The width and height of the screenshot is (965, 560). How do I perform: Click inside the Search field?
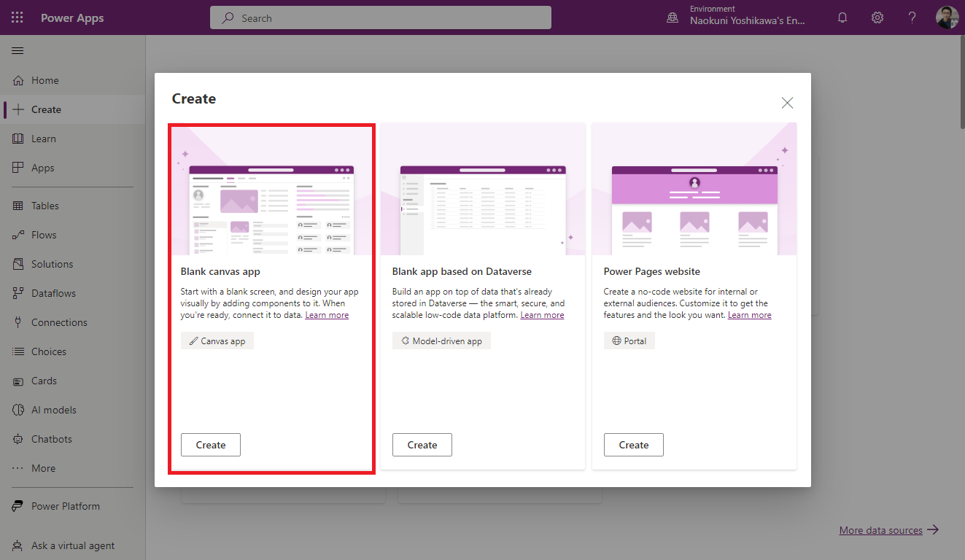point(379,17)
